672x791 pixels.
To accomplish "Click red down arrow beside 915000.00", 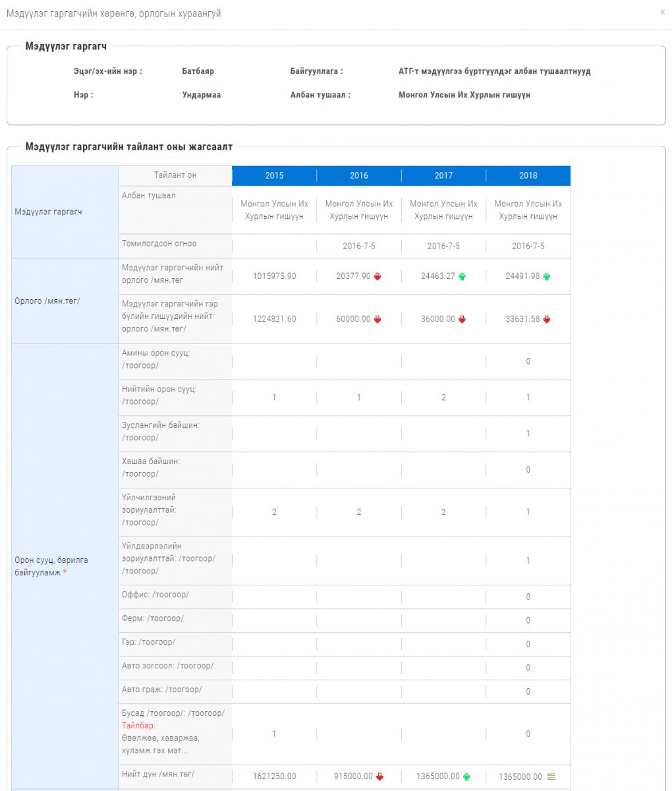I will 379,776.
